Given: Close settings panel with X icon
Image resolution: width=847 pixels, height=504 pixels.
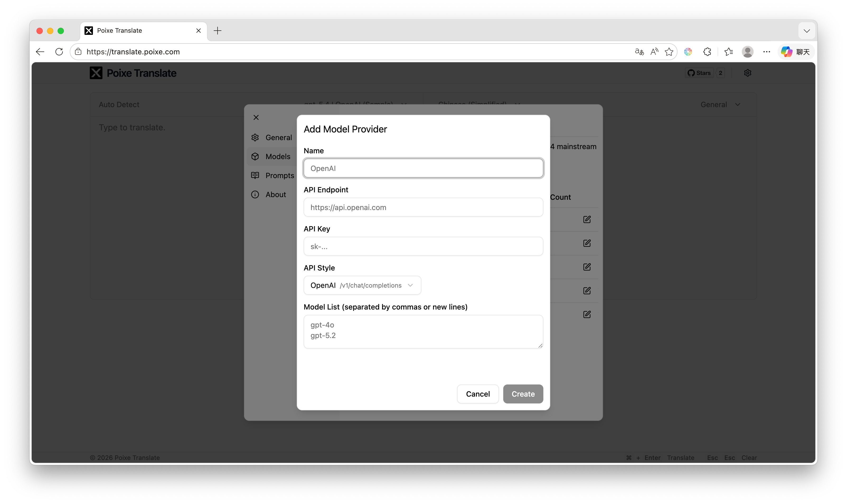Looking at the screenshot, I should (256, 117).
